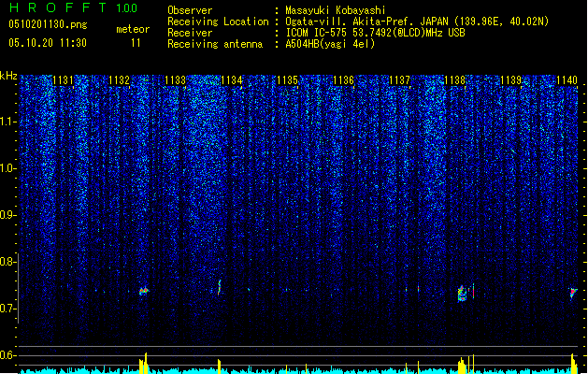Click the observer name Masayuki Kobayashi
Image resolution: width=588 pixels, height=374 pixels.
click(336, 10)
